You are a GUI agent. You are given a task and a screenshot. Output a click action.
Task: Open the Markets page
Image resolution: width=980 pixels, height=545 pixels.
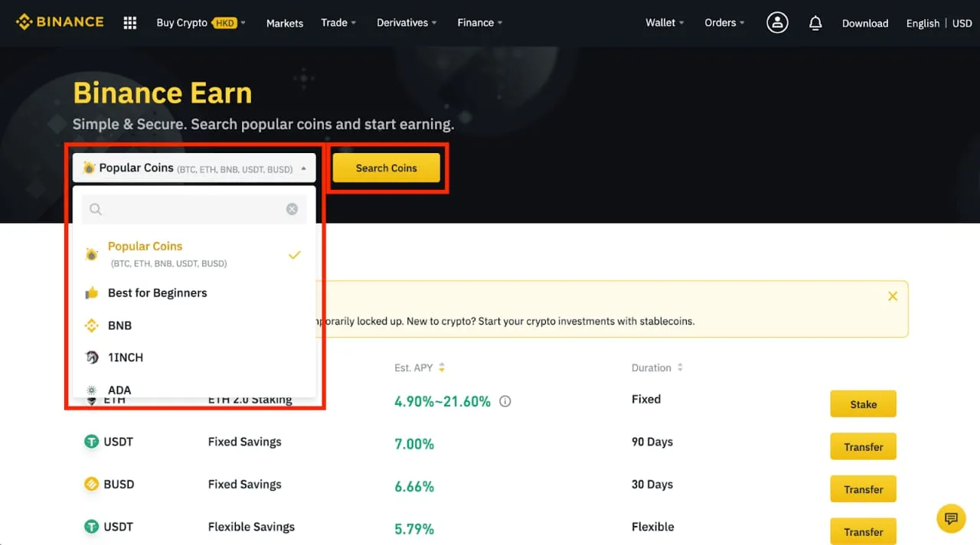point(285,24)
